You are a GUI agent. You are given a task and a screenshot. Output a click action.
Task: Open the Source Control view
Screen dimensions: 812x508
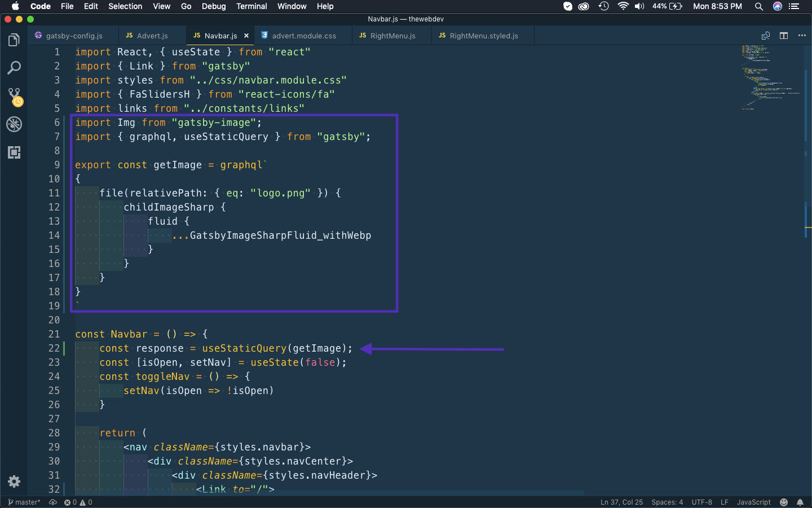click(14, 97)
